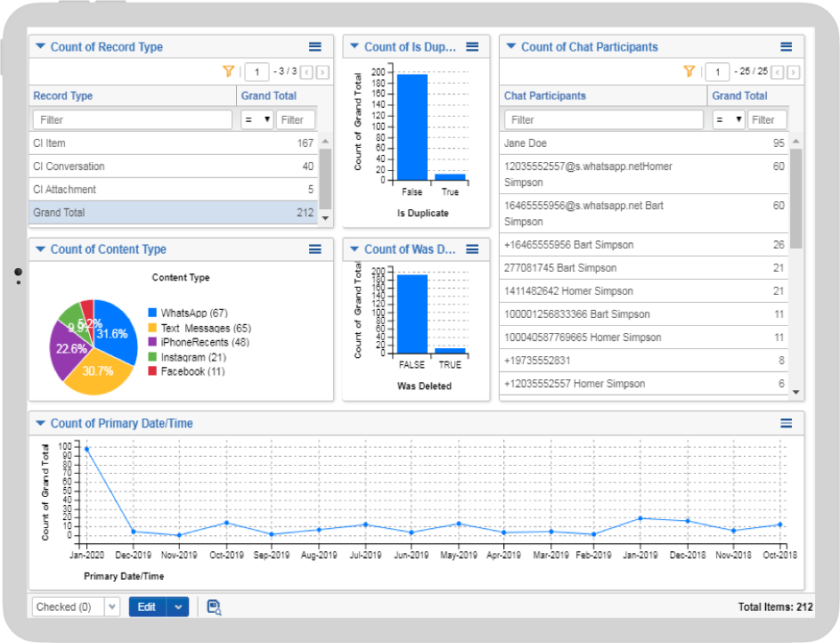This screenshot has height=643, width=840.
Task: Open the Count of Chat Participants hamburger menu
Action: coord(786,47)
